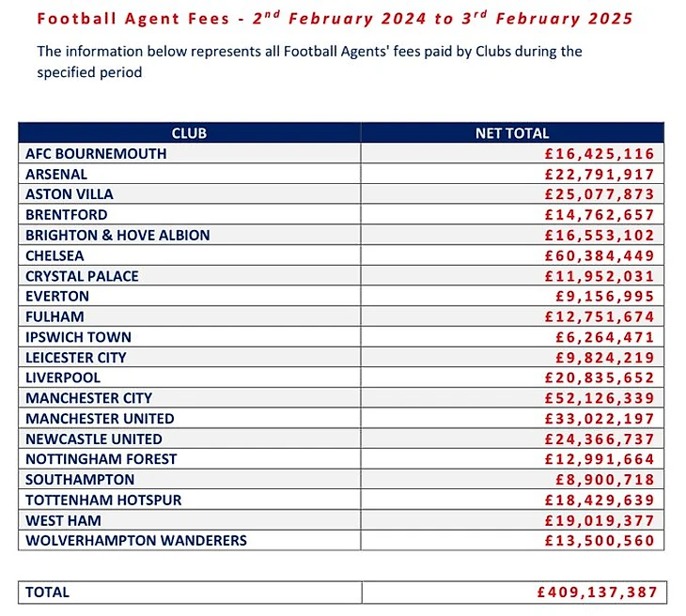Select the ASTON VILLA club cell
686x616 pixels.
pyautogui.click(x=70, y=194)
